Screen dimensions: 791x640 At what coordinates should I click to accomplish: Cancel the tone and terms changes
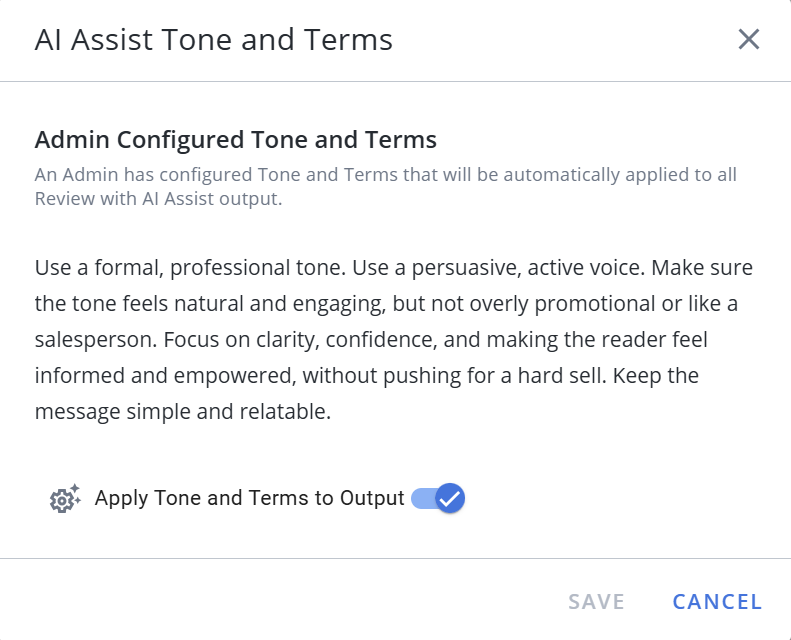click(x=717, y=601)
